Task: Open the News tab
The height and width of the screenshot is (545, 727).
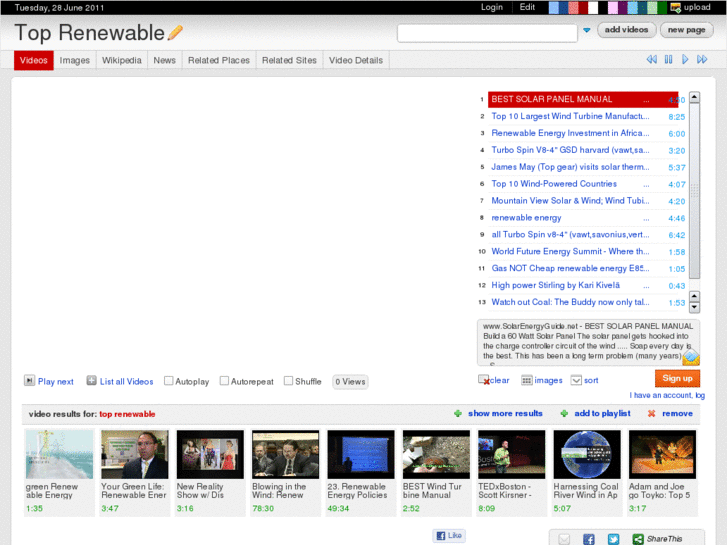Action: (165, 60)
